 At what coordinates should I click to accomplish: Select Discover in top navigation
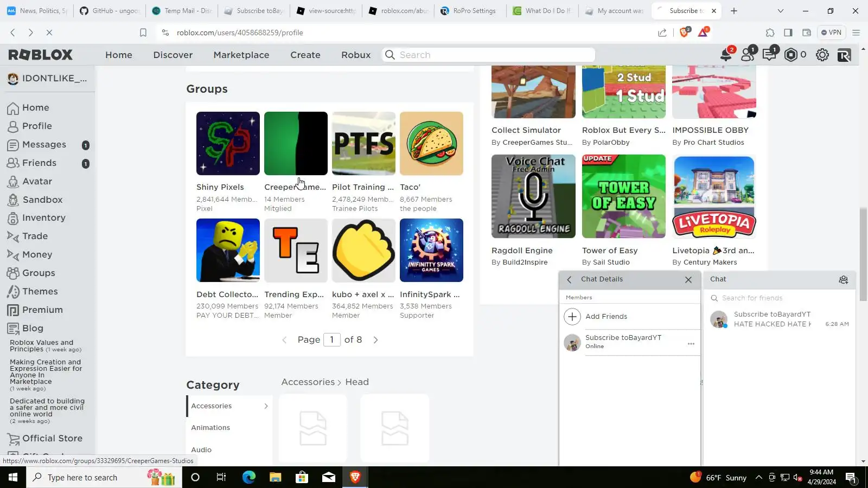(173, 55)
